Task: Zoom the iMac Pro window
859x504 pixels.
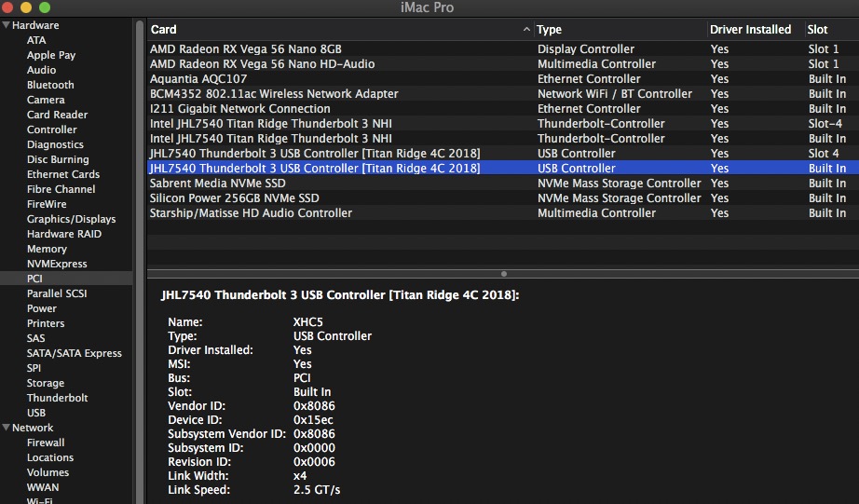Action: (45, 7)
